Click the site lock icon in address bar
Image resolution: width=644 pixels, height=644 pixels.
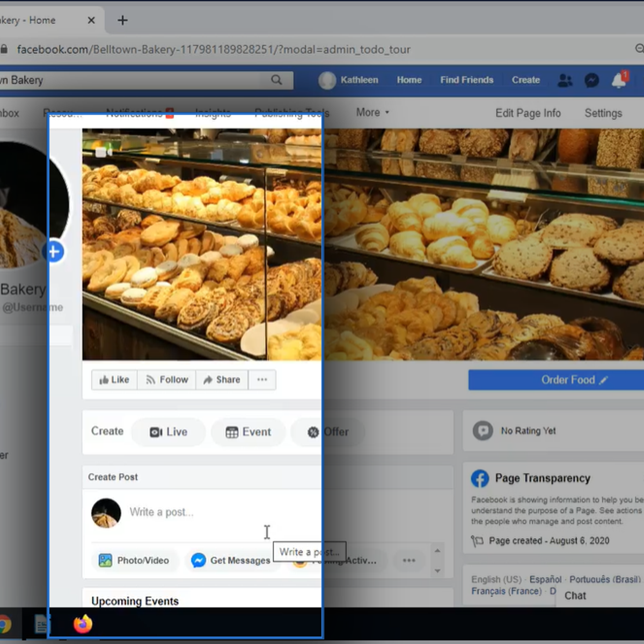[x=4, y=49]
